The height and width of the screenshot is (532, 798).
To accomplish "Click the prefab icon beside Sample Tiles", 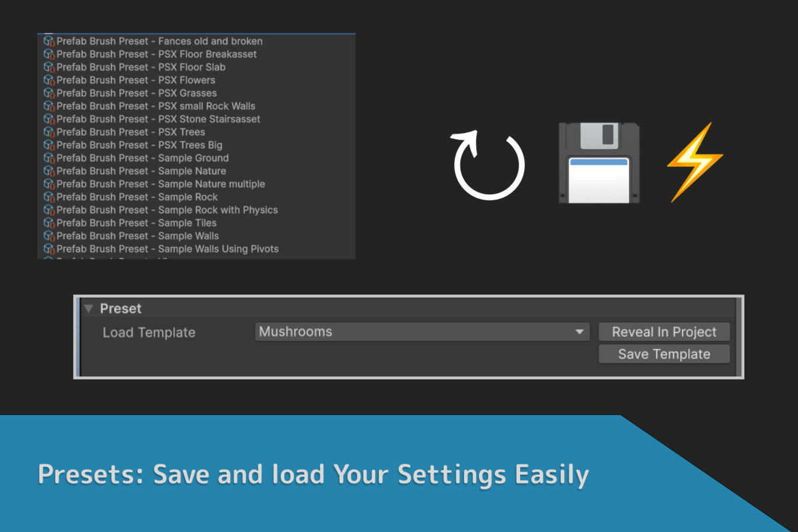I will (49, 223).
